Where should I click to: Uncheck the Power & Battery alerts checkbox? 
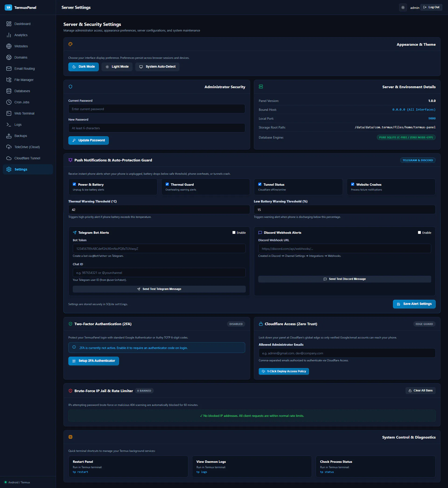point(74,184)
